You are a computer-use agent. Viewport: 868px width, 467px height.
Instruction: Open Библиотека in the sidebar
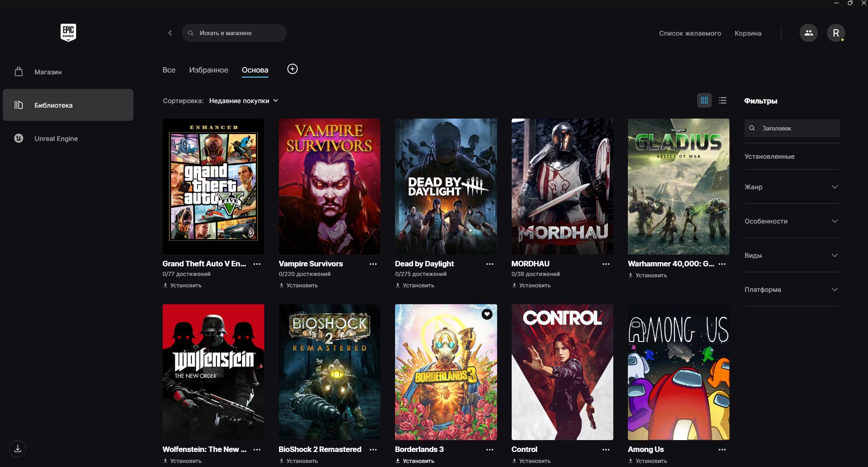point(68,105)
